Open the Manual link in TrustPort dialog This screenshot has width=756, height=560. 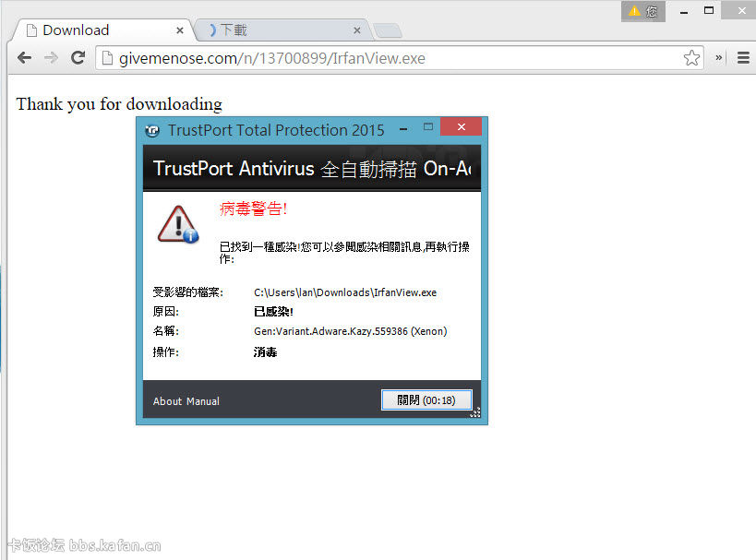(x=203, y=401)
